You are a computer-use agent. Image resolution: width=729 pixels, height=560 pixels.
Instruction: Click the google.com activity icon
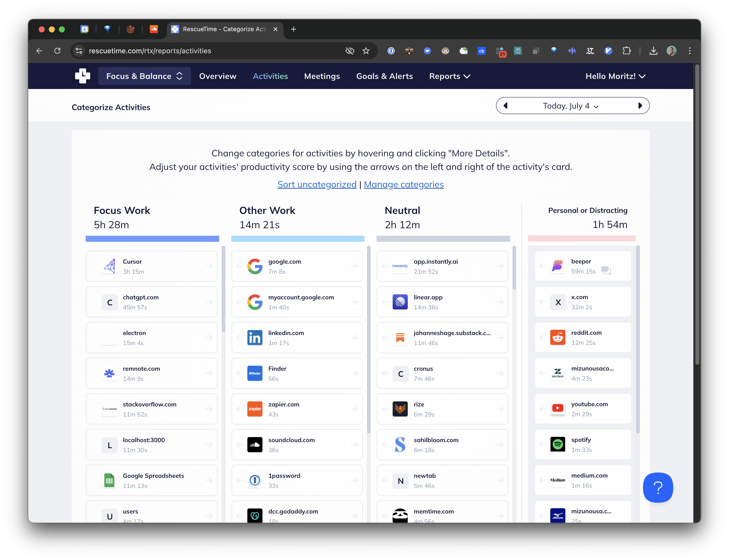(x=255, y=266)
